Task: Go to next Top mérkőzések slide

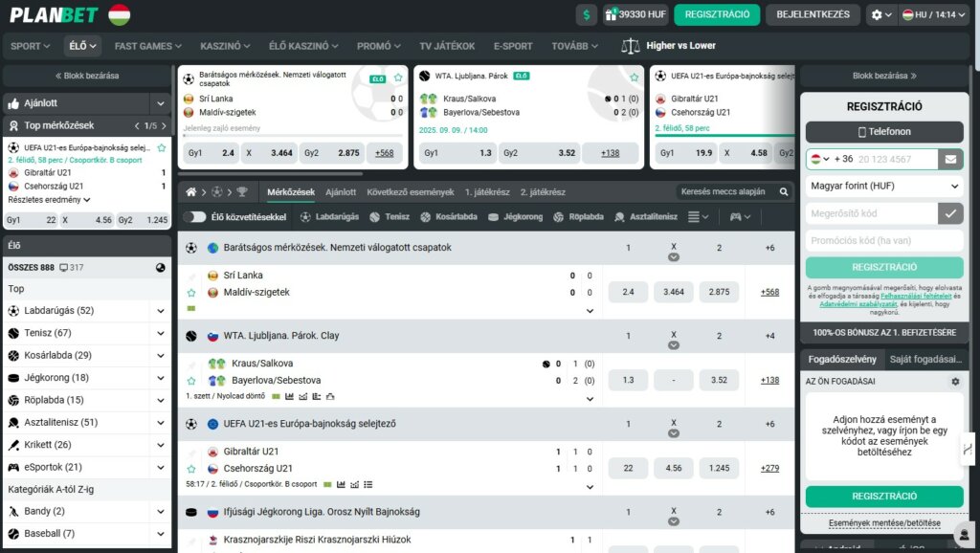Action: point(162,125)
